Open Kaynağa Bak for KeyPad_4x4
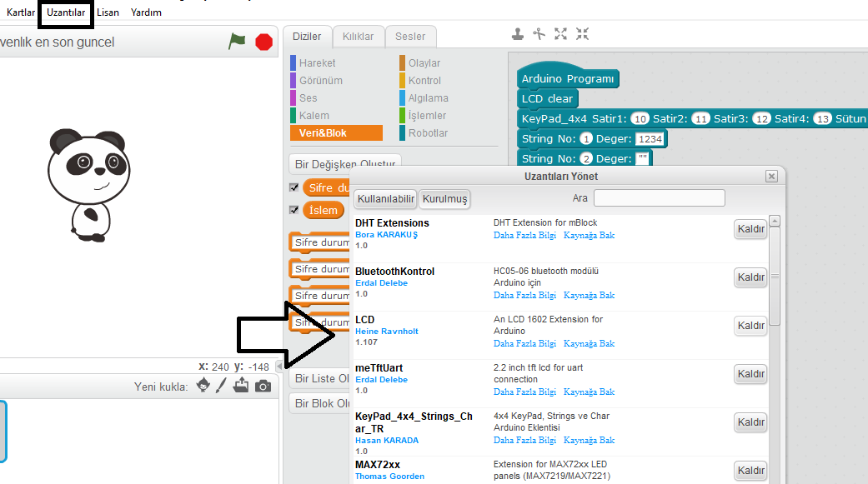 coord(589,441)
